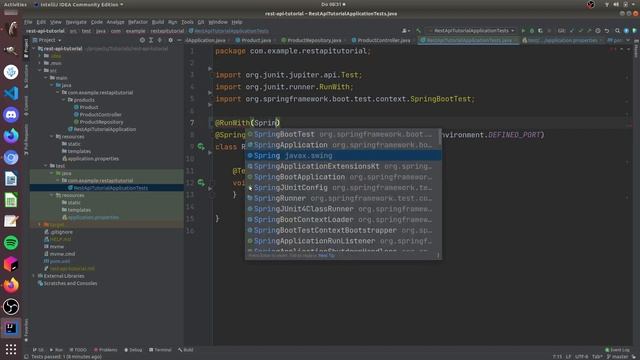Click the run gutter icon beside the class line
Viewport: 640px width, 360px height.
[201, 146]
